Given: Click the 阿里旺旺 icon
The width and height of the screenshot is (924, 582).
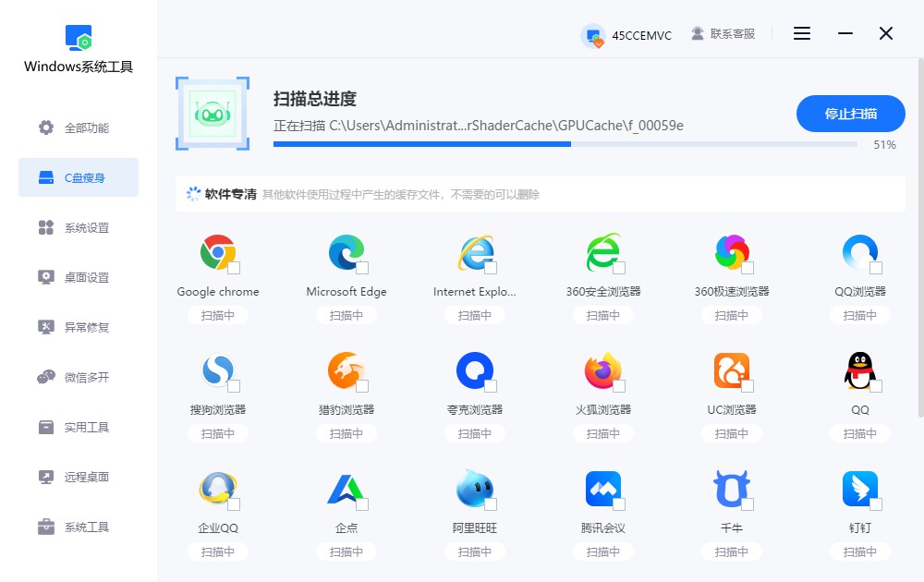Looking at the screenshot, I should pyautogui.click(x=475, y=489).
